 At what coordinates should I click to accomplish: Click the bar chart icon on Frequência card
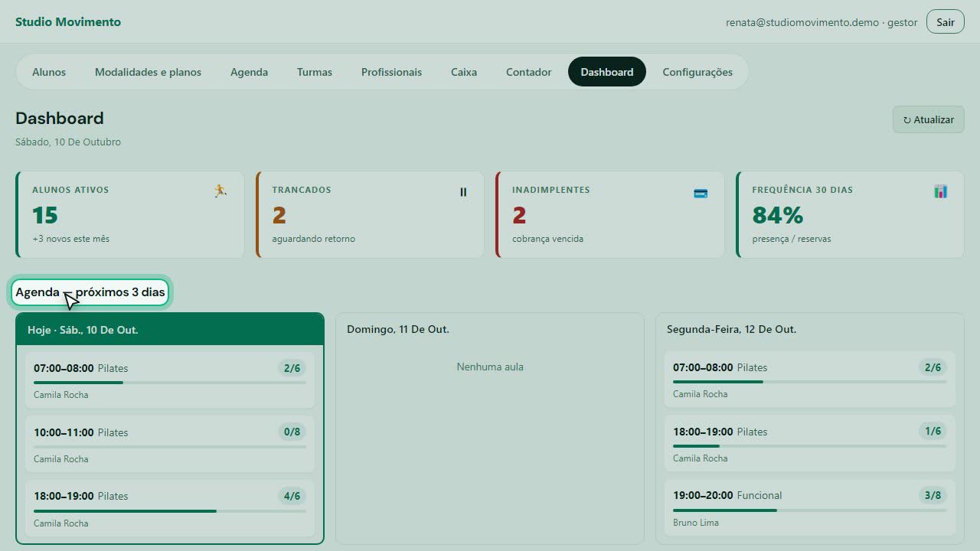pos(941,191)
